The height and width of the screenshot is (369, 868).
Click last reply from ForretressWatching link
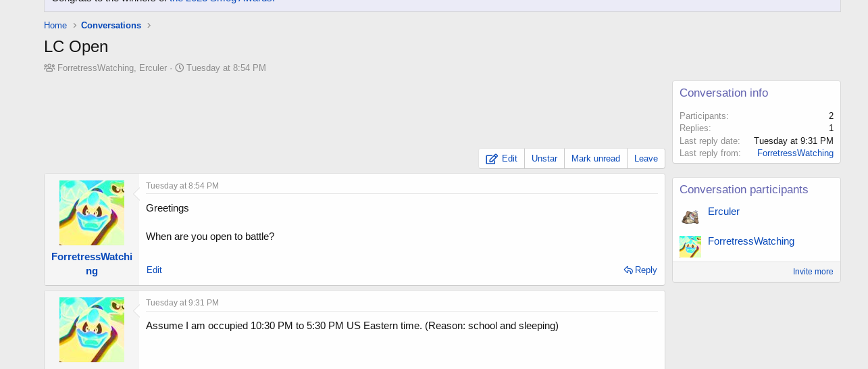(x=795, y=153)
